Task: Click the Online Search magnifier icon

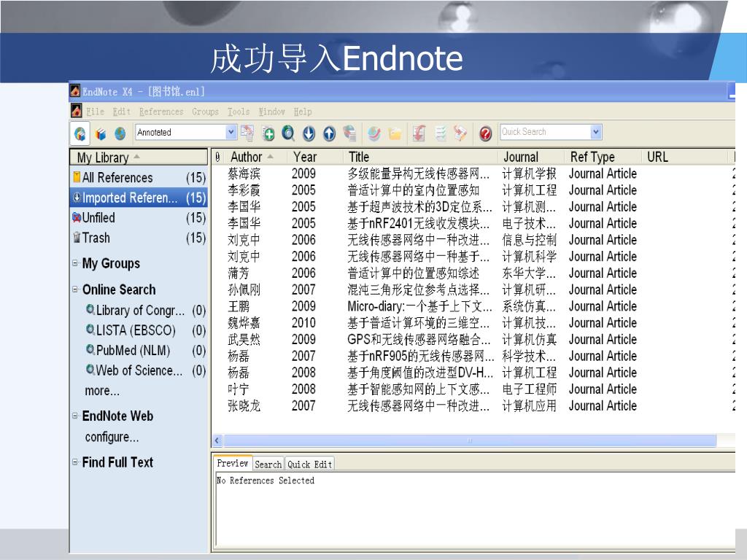Action: 288,133
